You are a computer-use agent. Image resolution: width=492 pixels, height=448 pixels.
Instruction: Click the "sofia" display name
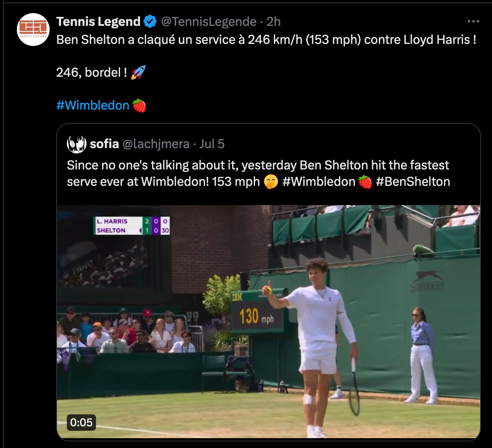tap(104, 144)
